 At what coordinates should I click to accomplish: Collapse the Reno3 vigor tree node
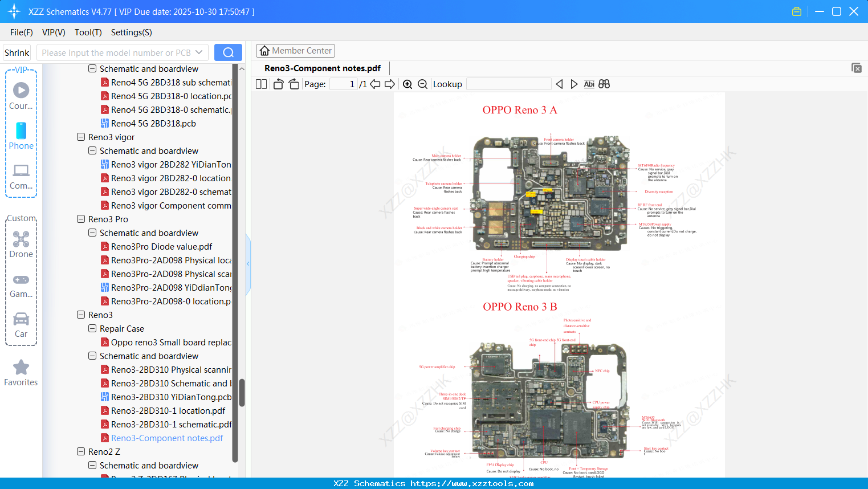click(81, 137)
